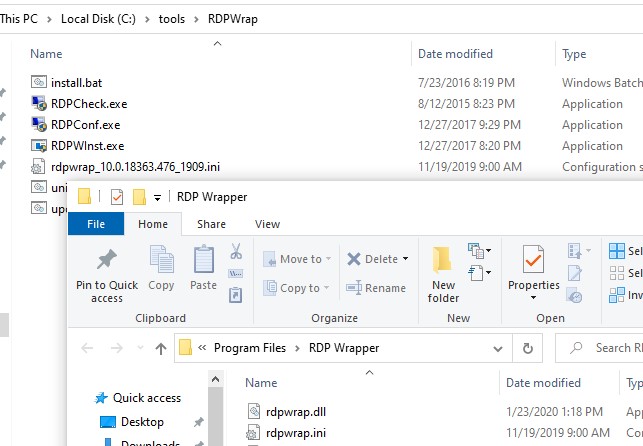Sort by Date modified in RDPWrap window
This screenshot has width=643, height=446.
[x=455, y=54]
